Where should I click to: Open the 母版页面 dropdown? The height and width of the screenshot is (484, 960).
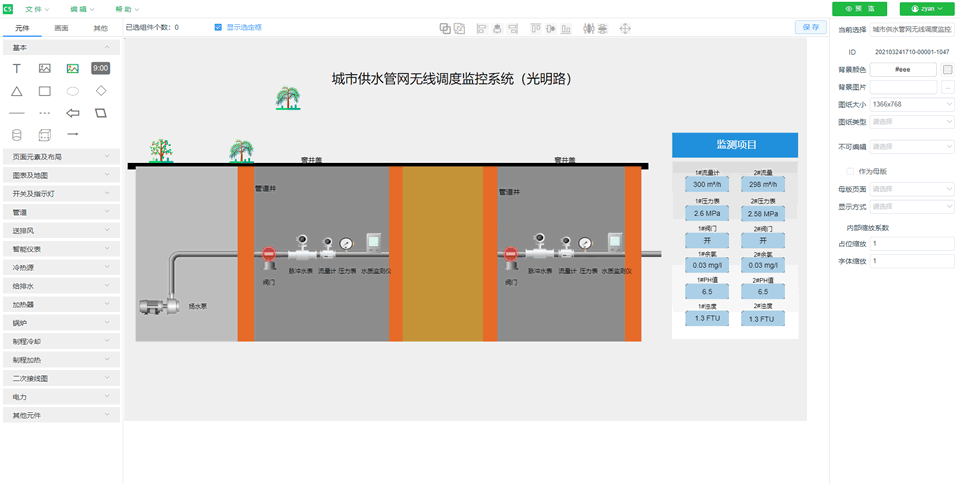[912, 189]
